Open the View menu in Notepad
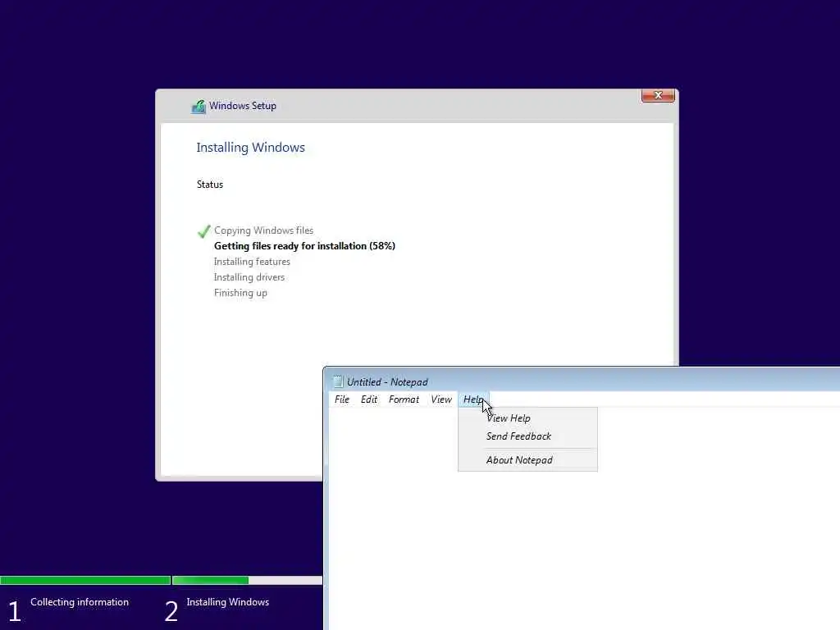This screenshot has height=630, width=840. (441, 399)
